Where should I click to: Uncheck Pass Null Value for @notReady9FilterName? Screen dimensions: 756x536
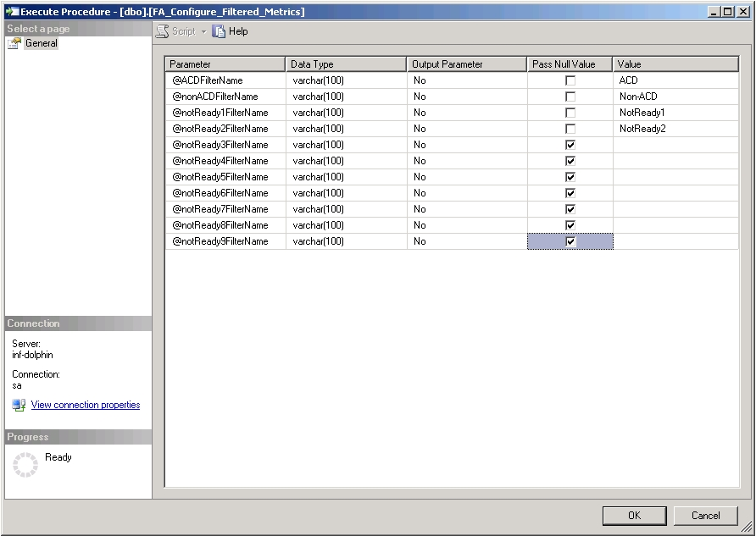pos(570,242)
